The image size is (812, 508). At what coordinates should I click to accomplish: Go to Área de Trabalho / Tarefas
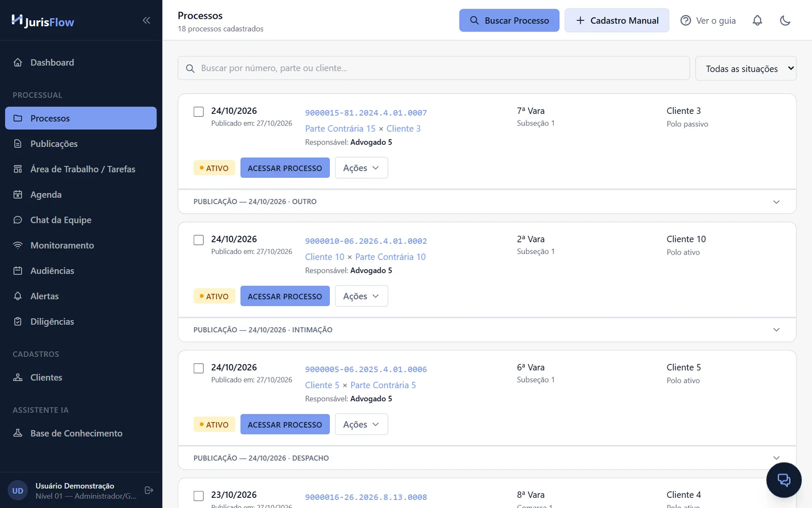(81, 169)
